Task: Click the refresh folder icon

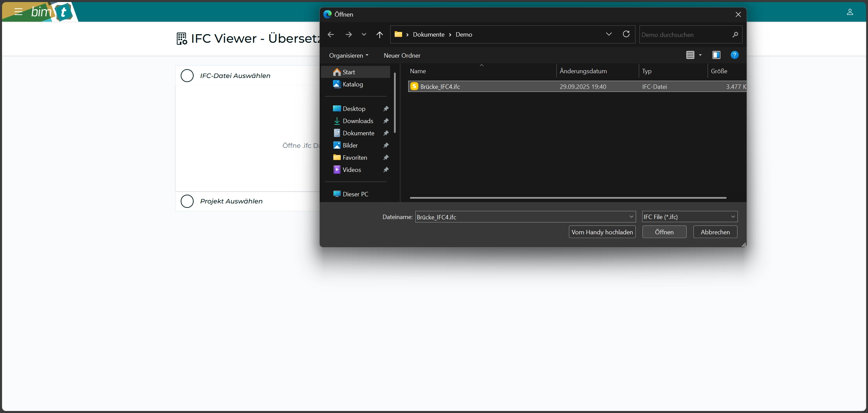Action: [626, 34]
